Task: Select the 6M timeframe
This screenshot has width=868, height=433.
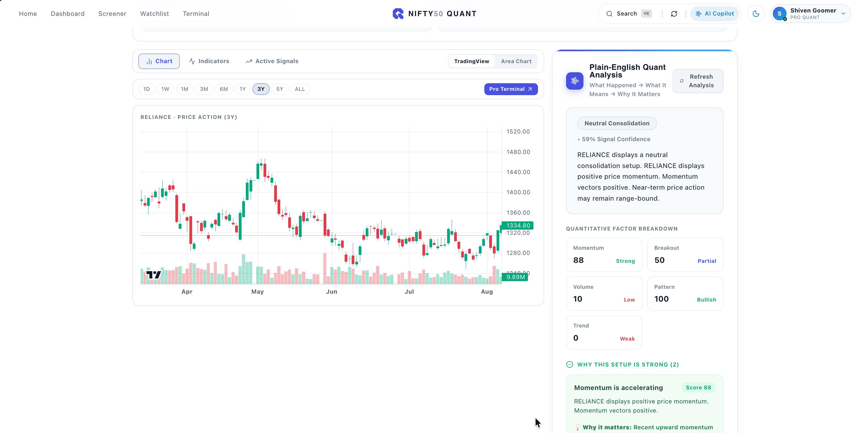Action: pos(224,89)
